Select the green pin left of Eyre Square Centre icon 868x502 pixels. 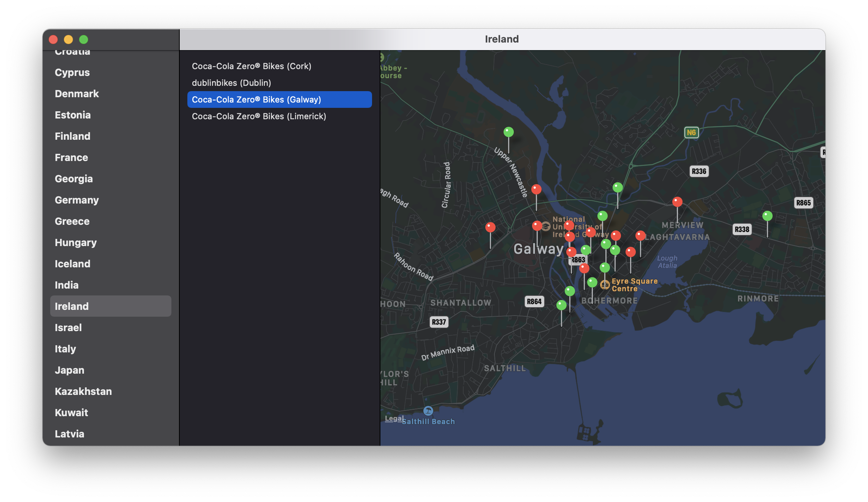592,282
